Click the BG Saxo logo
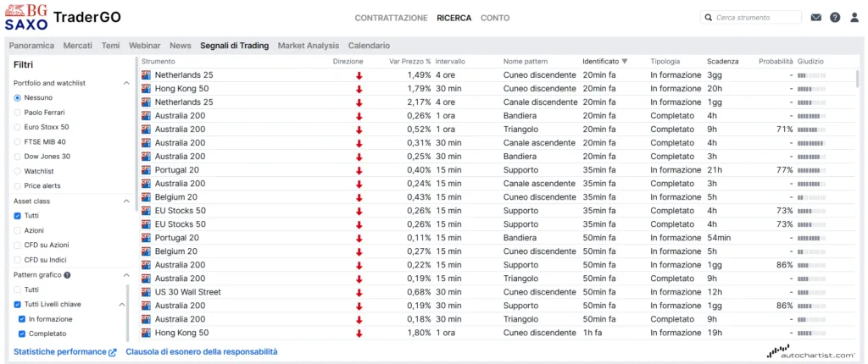Screen dimensions: 868x364 coord(26,17)
